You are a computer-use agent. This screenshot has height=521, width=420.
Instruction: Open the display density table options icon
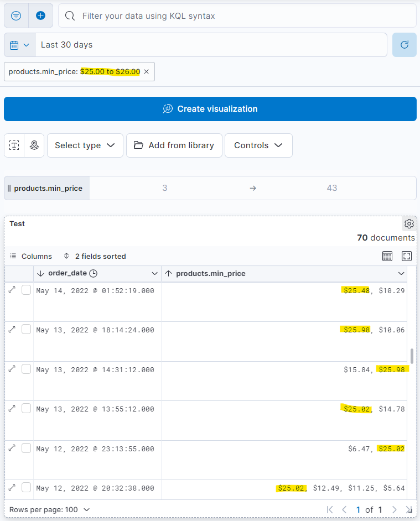click(387, 256)
